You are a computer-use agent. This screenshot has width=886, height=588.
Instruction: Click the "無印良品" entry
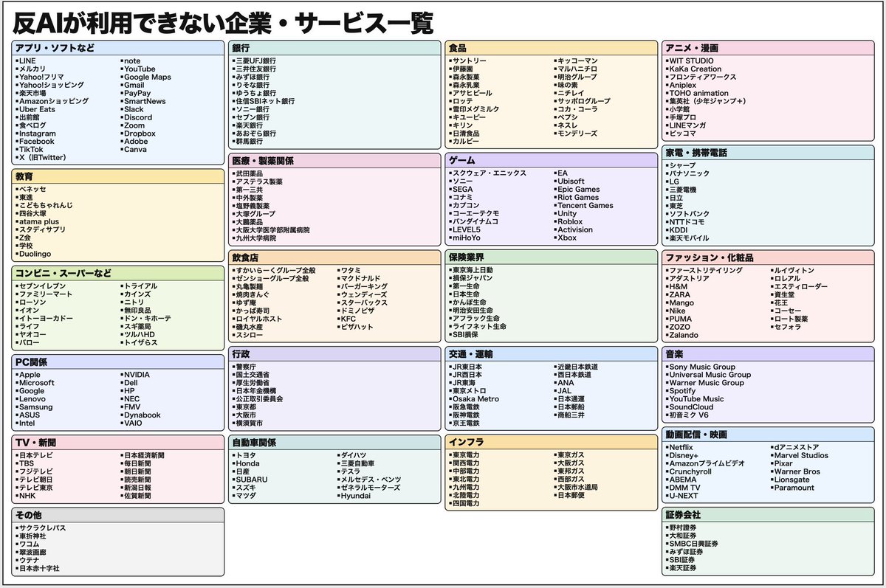[x=137, y=311]
